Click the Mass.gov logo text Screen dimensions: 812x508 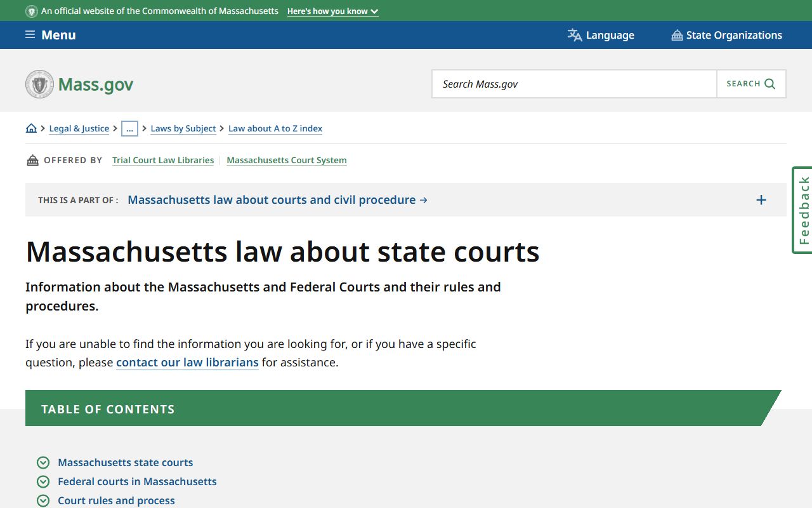[x=96, y=84]
